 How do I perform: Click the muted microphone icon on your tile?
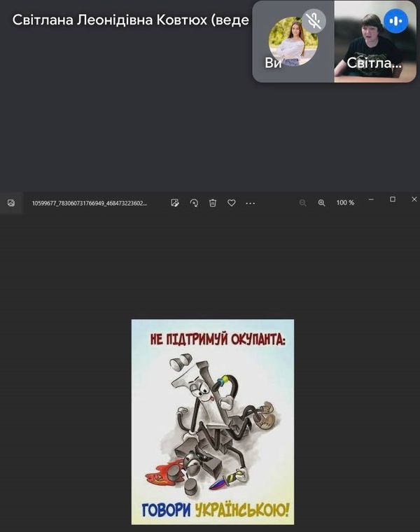[x=314, y=21]
